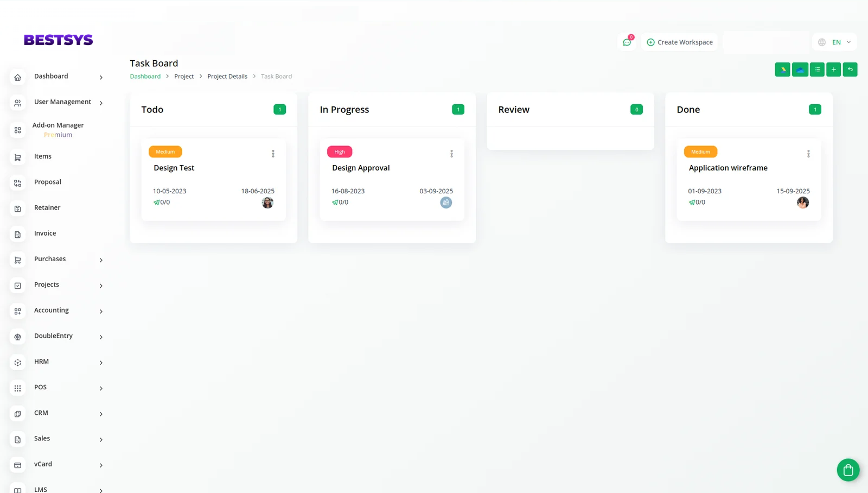
Task: Expand the Projects sidebar menu
Action: tap(57, 285)
